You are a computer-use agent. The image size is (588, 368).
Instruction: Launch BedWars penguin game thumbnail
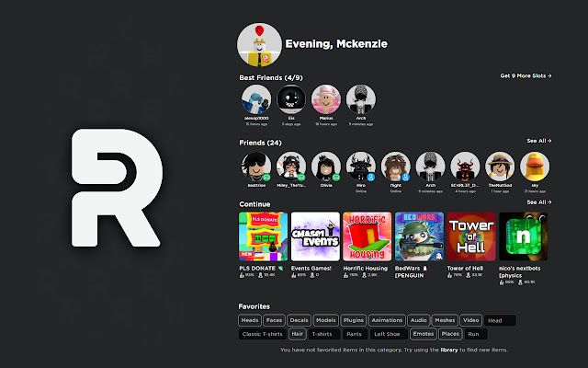[419, 236]
